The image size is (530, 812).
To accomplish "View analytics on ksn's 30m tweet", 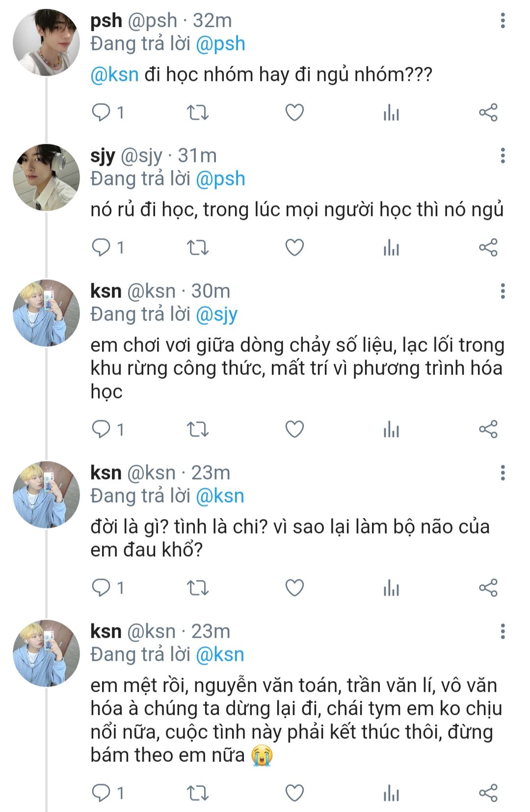I will [x=391, y=430].
